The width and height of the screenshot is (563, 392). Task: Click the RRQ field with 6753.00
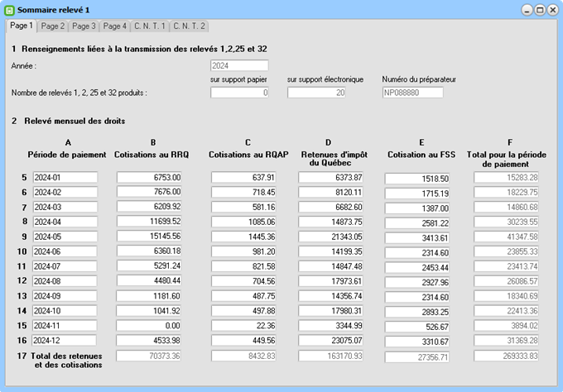[x=149, y=178]
